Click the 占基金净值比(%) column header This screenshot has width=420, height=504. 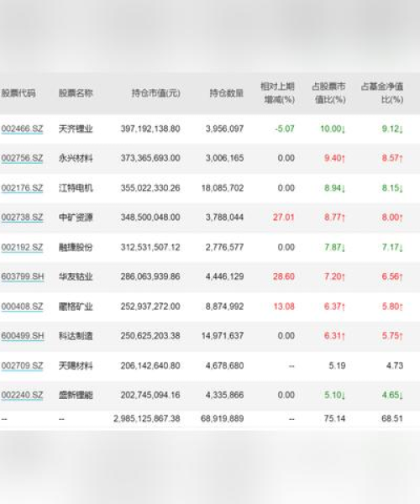382,93
